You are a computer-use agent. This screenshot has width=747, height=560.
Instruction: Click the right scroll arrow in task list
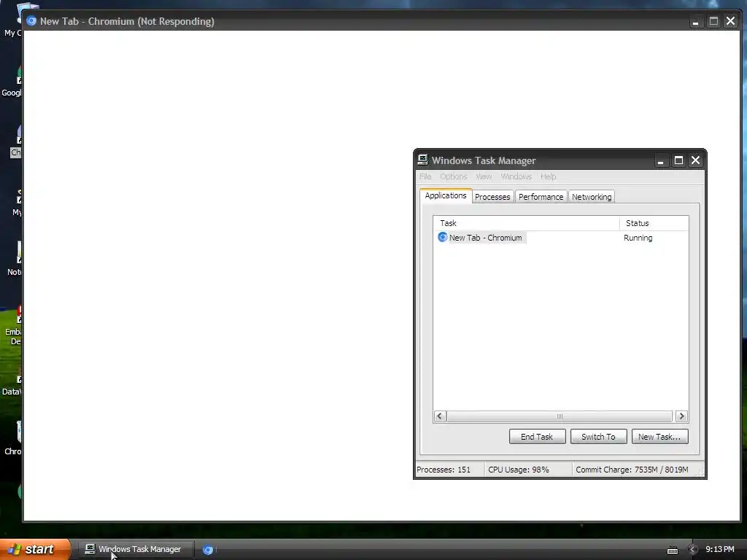click(682, 416)
